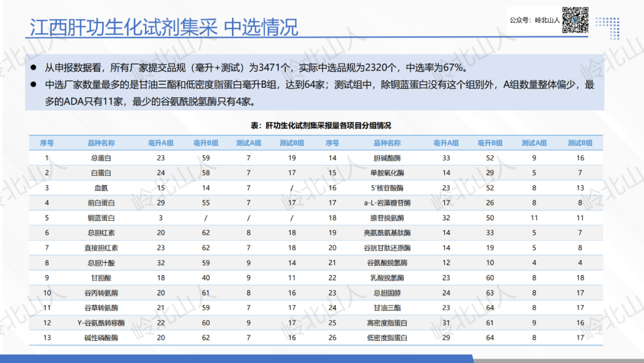Click the left 序号 column header
The height and width of the screenshot is (363, 644).
47,143
